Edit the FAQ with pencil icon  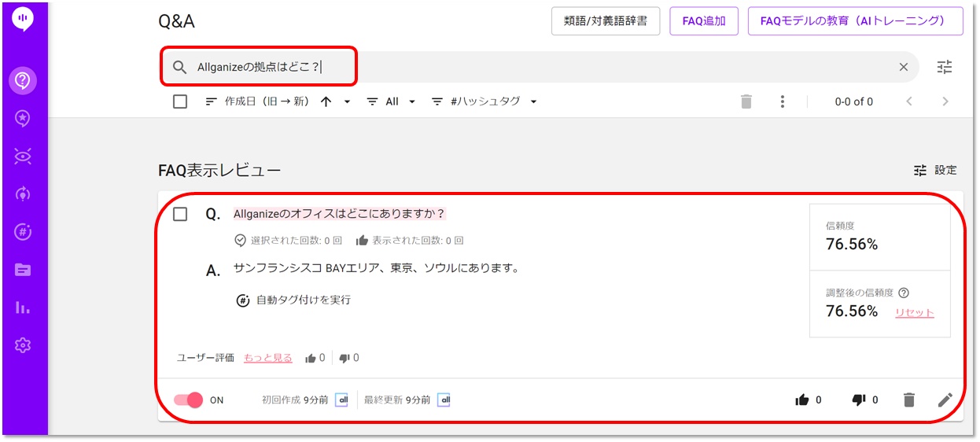coord(945,400)
